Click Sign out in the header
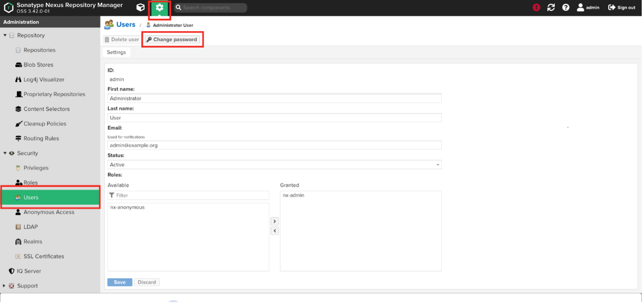The width and height of the screenshot is (644, 304). pos(622,7)
